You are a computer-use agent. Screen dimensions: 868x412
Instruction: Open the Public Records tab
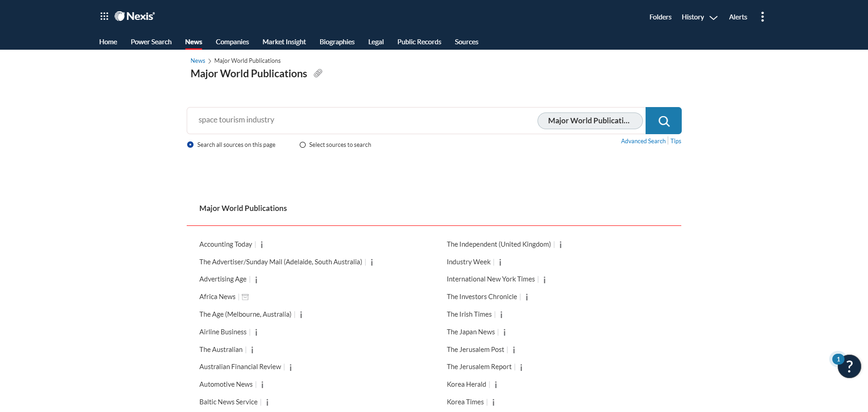tap(419, 42)
